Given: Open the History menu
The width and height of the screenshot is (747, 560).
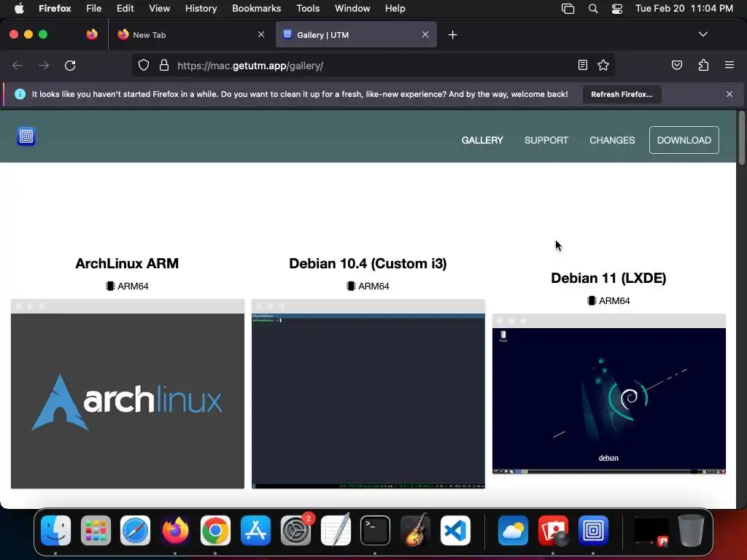Looking at the screenshot, I should click(201, 8).
